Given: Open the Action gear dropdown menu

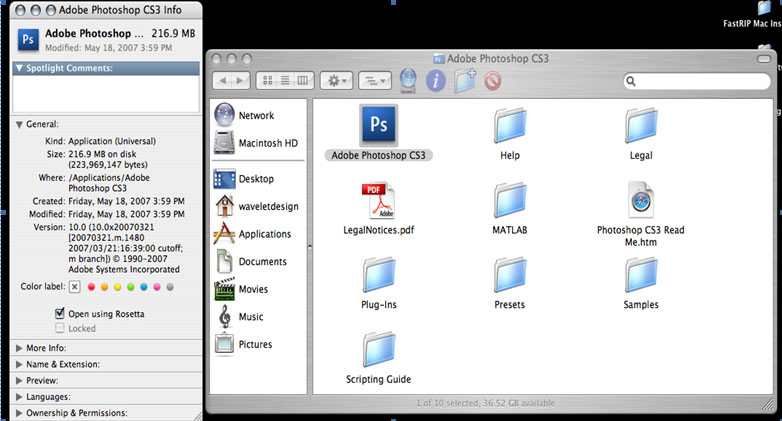Looking at the screenshot, I should pyautogui.click(x=335, y=81).
